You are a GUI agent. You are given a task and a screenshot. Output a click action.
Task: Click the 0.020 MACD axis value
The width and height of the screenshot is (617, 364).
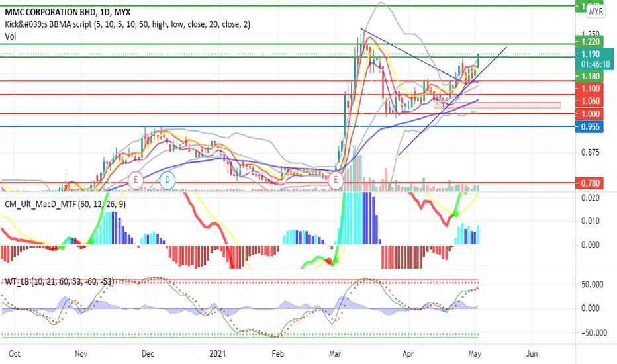(591, 197)
